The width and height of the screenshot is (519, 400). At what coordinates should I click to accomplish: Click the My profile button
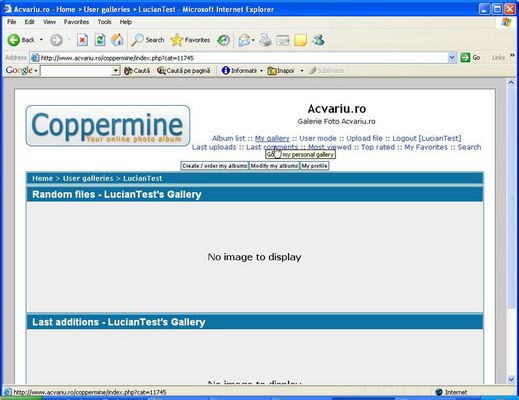coord(314,166)
